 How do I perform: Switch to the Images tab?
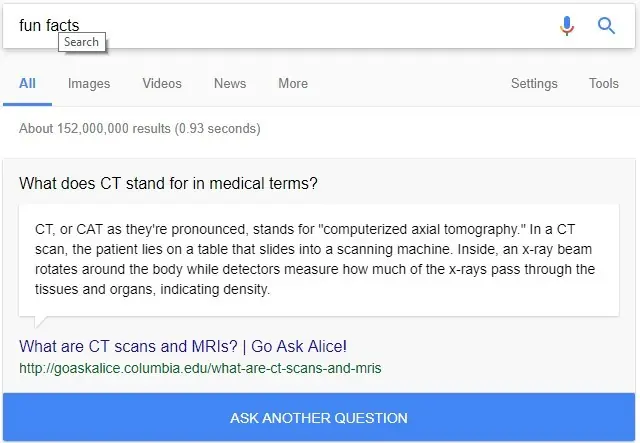89,83
